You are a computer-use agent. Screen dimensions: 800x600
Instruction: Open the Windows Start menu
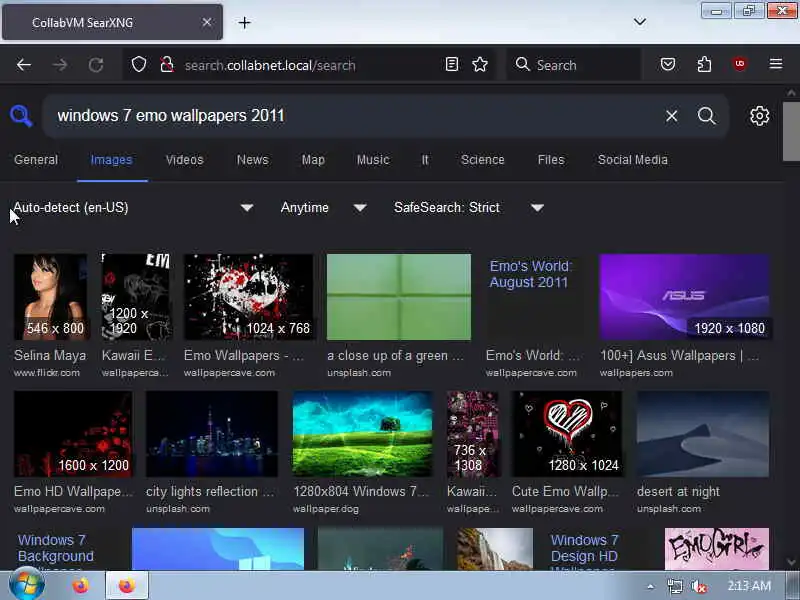click(27, 585)
